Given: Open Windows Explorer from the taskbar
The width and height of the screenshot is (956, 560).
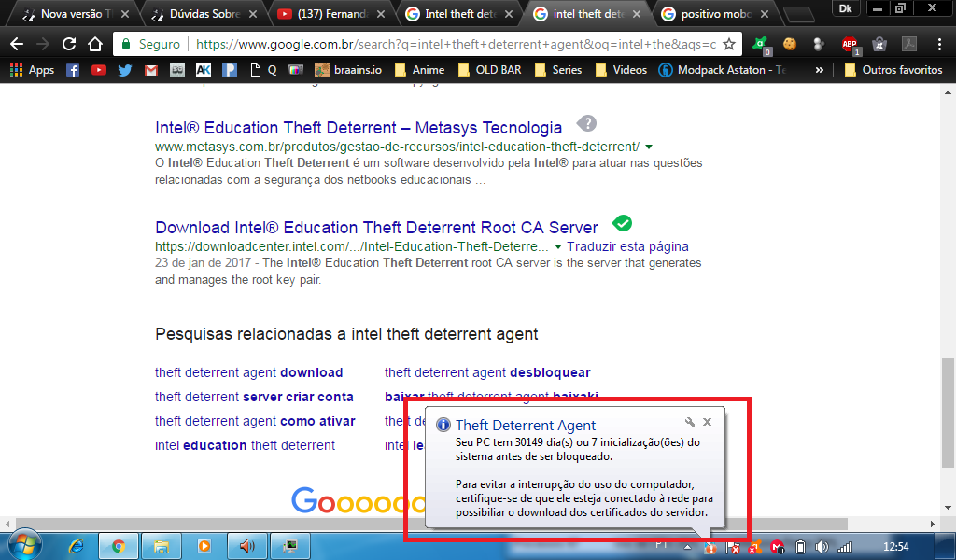Looking at the screenshot, I should (161, 546).
